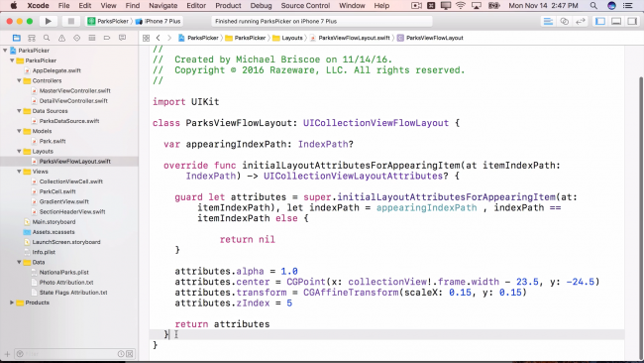Open the Report navigator

(122, 38)
